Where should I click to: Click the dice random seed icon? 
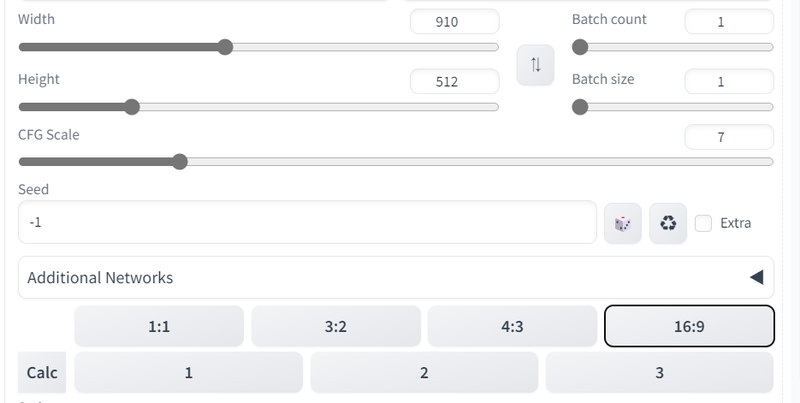click(x=622, y=223)
